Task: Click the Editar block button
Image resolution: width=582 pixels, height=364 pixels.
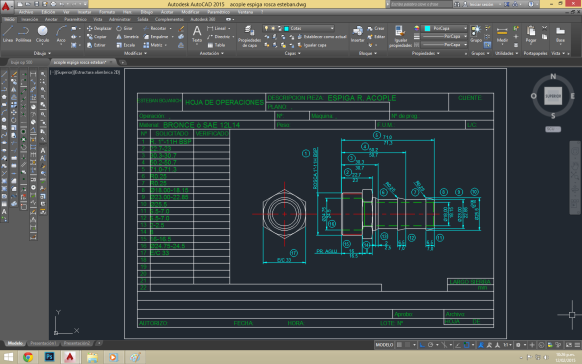Action: coord(376,37)
